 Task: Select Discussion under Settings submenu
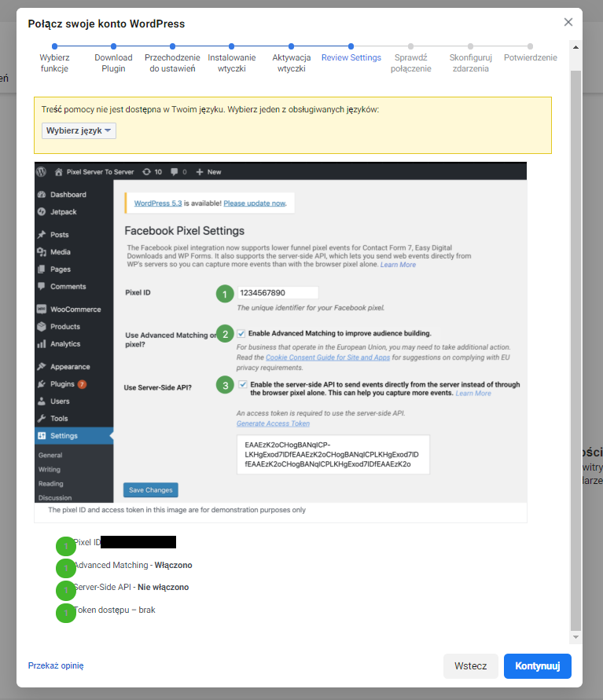(x=54, y=498)
